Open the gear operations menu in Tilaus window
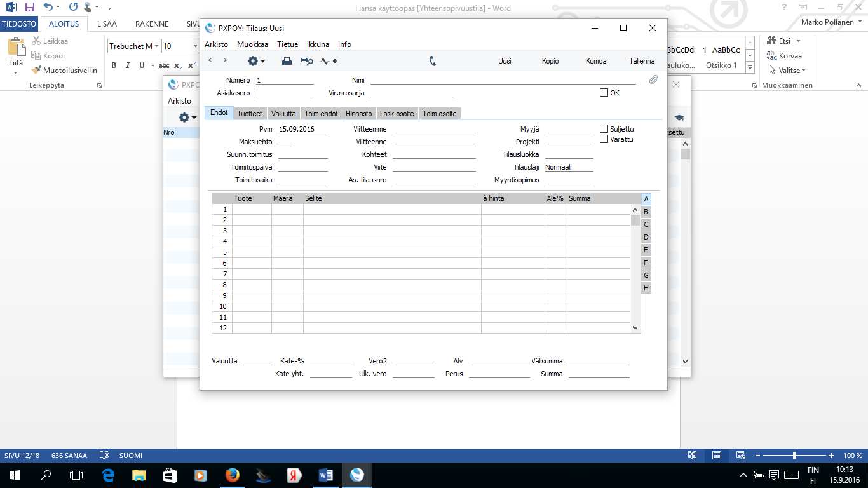Viewport: 868px width, 488px height. pyautogui.click(x=256, y=61)
